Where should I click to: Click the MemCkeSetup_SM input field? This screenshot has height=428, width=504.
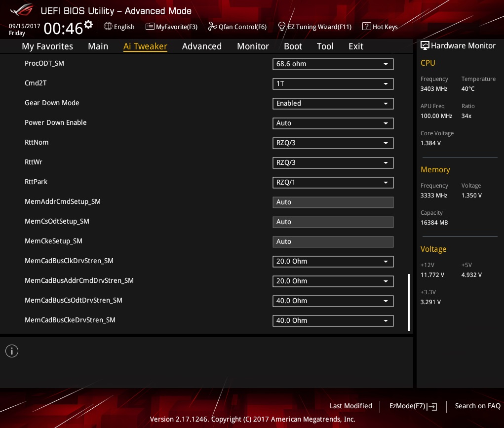[x=333, y=242]
